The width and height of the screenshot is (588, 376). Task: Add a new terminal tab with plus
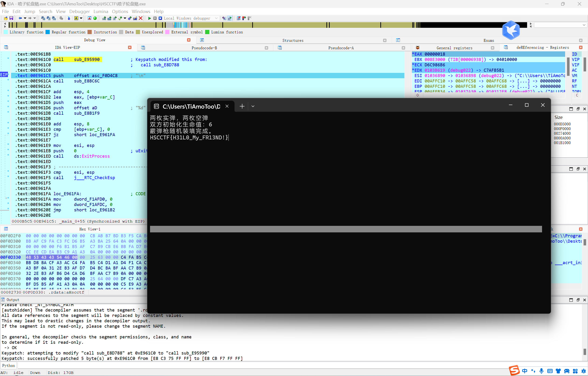pos(242,106)
